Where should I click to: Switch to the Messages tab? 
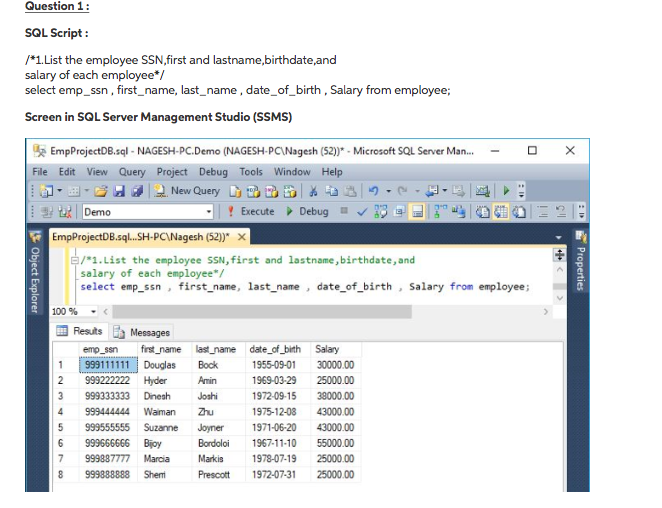[142, 333]
